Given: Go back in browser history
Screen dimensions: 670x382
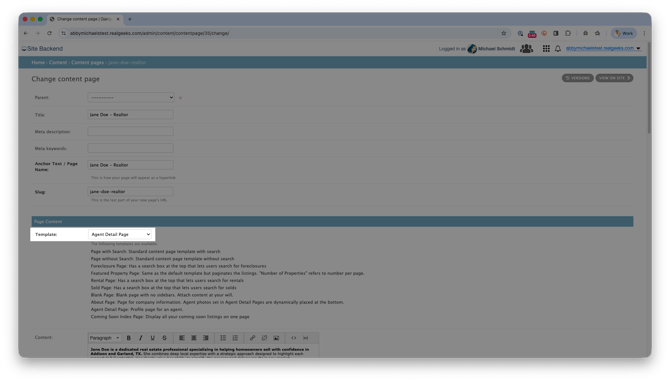Looking at the screenshot, I should pos(26,33).
